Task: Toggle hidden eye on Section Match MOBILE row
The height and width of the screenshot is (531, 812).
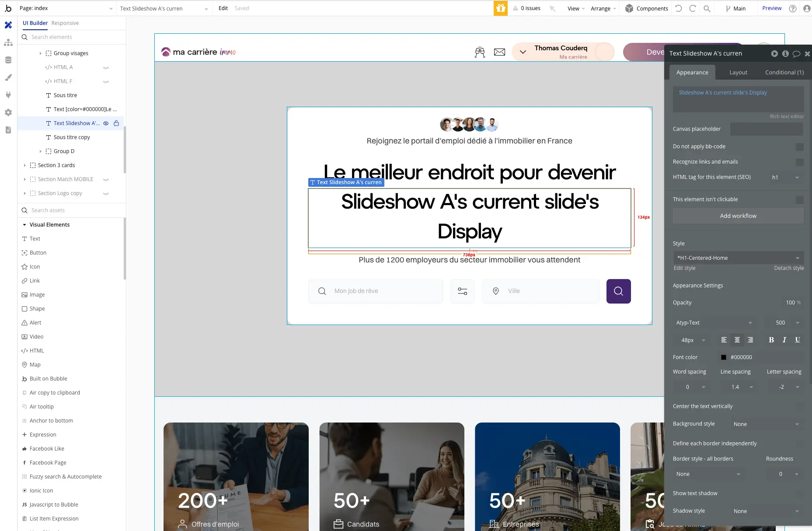Action: [x=106, y=179]
